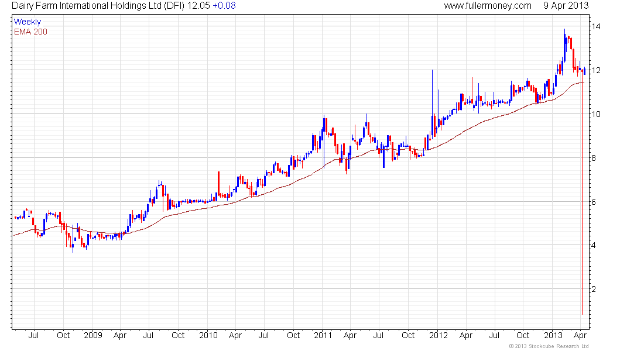Click the last price '12.05' in the title
The image size is (644, 351).
click(198, 6)
